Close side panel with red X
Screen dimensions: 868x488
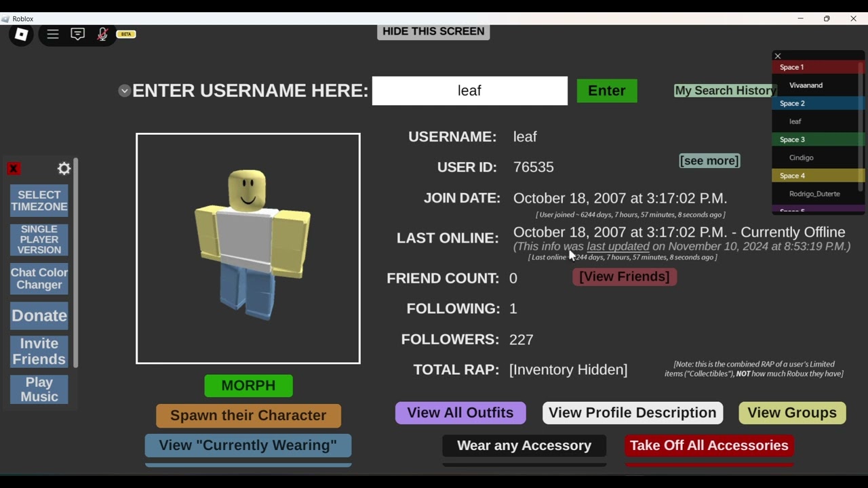tap(14, 169)
